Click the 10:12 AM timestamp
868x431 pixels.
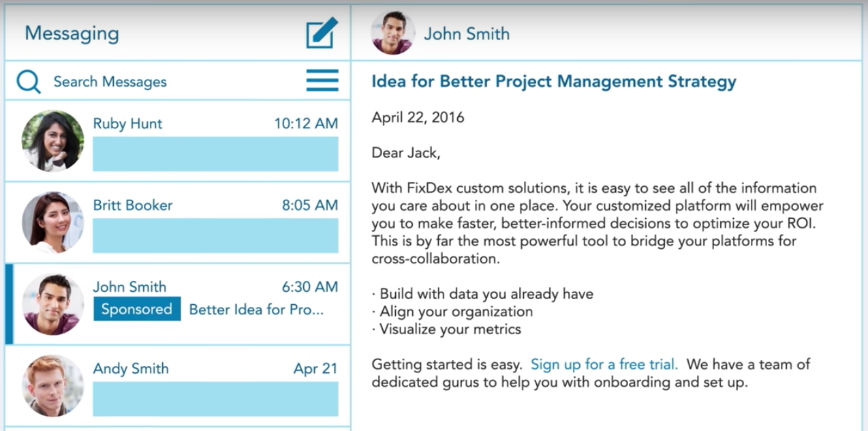click(306, 123)
